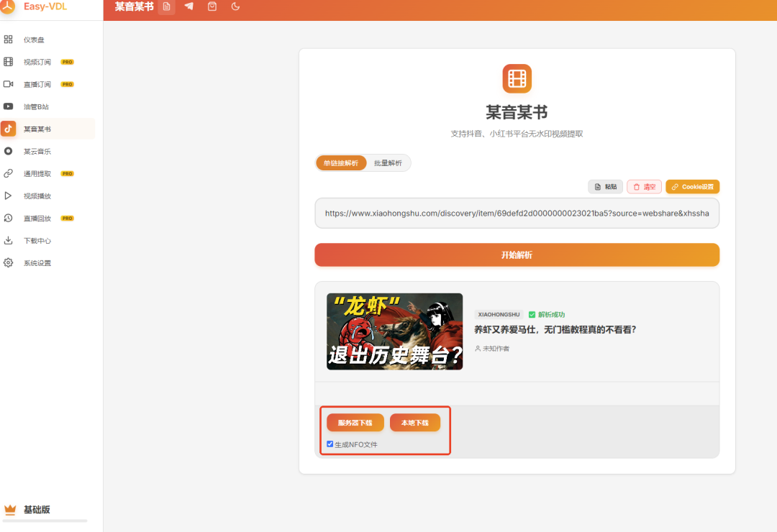Screen dimensions: 777x532
Task: Click the xiaohongshu URL input field
Action: 517,213
